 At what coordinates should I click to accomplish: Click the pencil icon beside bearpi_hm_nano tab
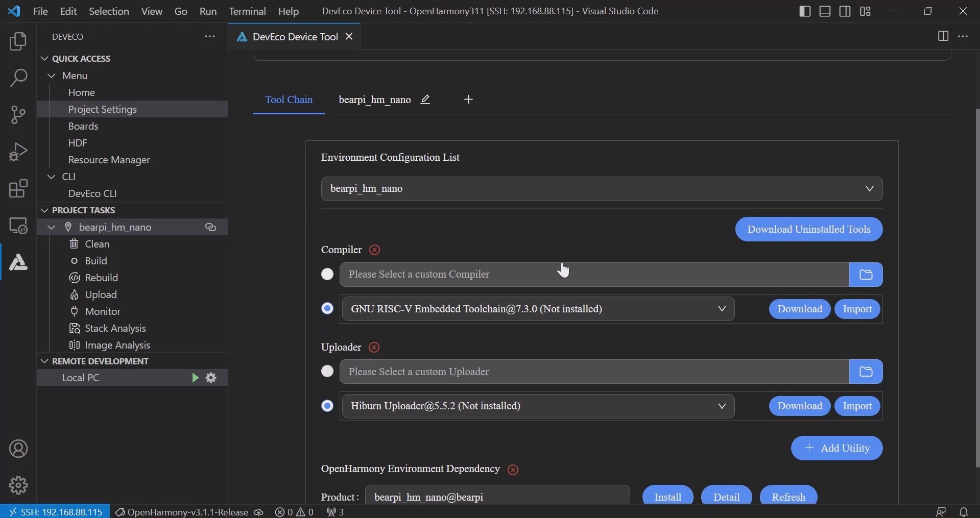click(425, 100)
